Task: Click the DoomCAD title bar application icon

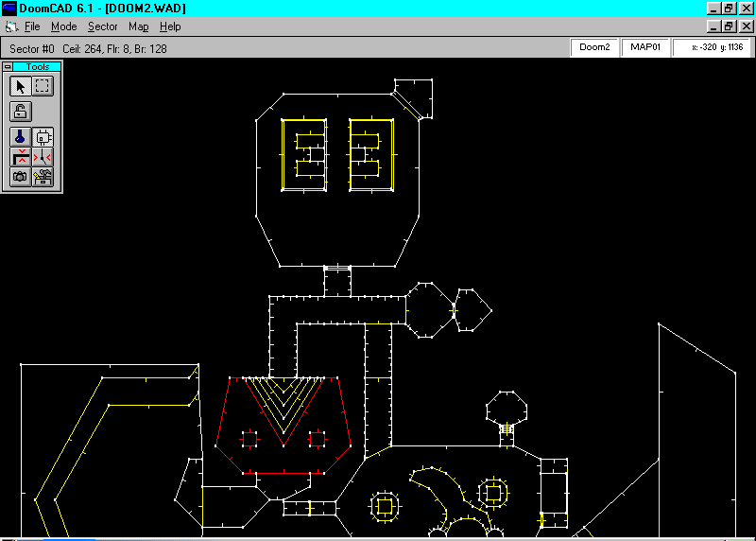Action: click(9, 9)
